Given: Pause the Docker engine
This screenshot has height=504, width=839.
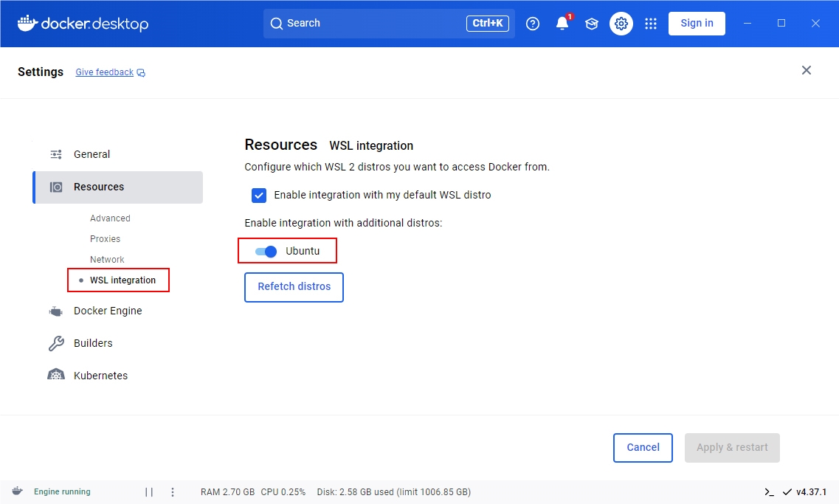Looking at the screenshot, I should (149, 491).
